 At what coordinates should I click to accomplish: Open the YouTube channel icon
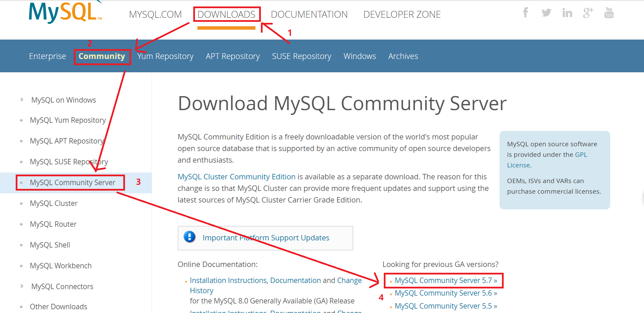point(608,13)
